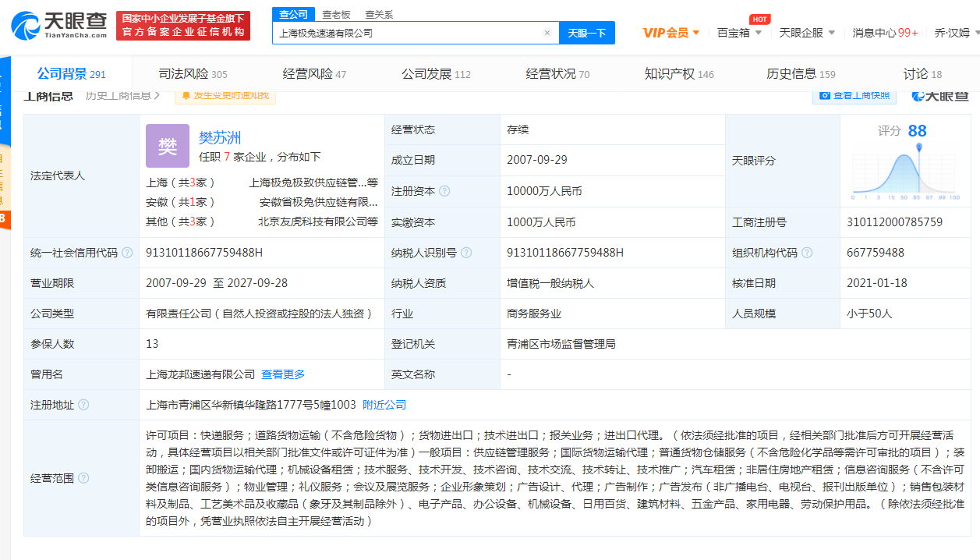Image resolution: width=980 pixels, height=560 pixels.
Task: Click the score value 88
Action: click(x=917, y=130)
